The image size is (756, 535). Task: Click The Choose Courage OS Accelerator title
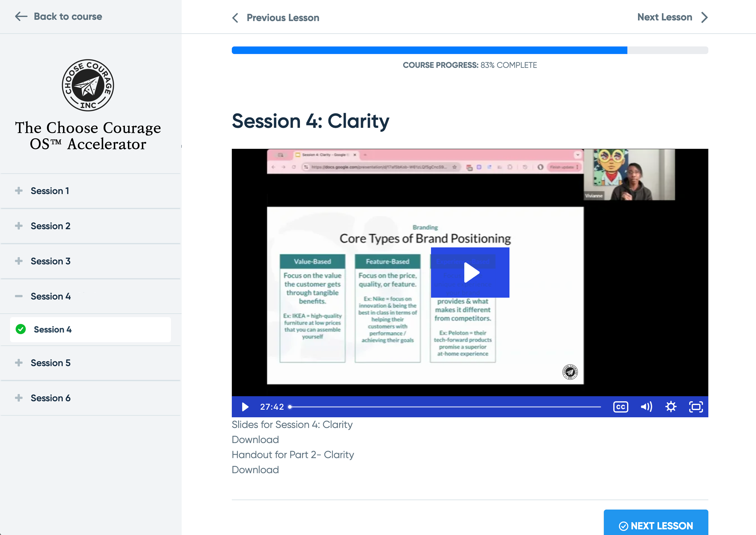click(x=88, y=136)
